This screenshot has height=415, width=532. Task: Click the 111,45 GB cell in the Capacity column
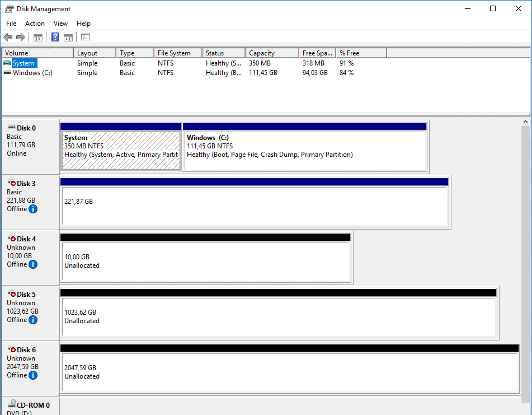tap(263, 73)
